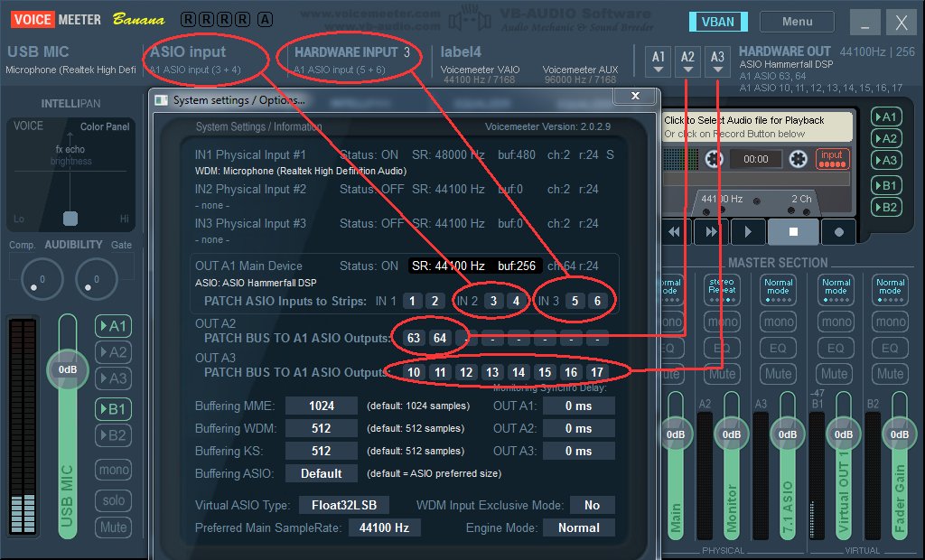Click the Preferred Main SampleRate 44100 Hz field
The height and width of the screenshot is (560, 925).
[x=384, y=527]
